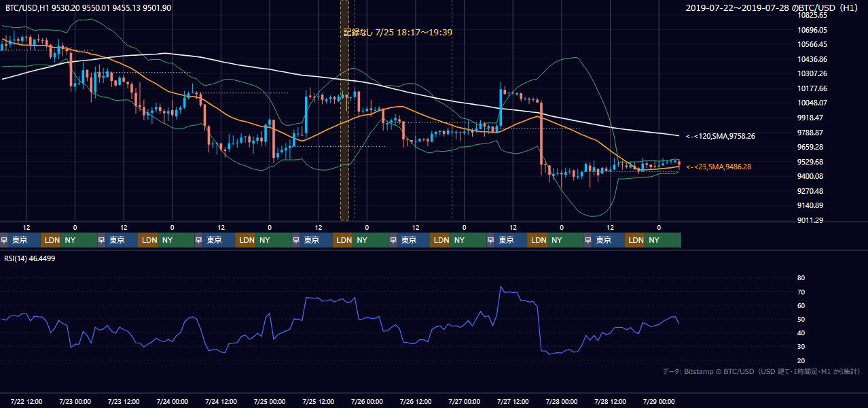This screenshot has height=408, width=868.
Task: Click RSI scale level 80
Action: (801, 278)
